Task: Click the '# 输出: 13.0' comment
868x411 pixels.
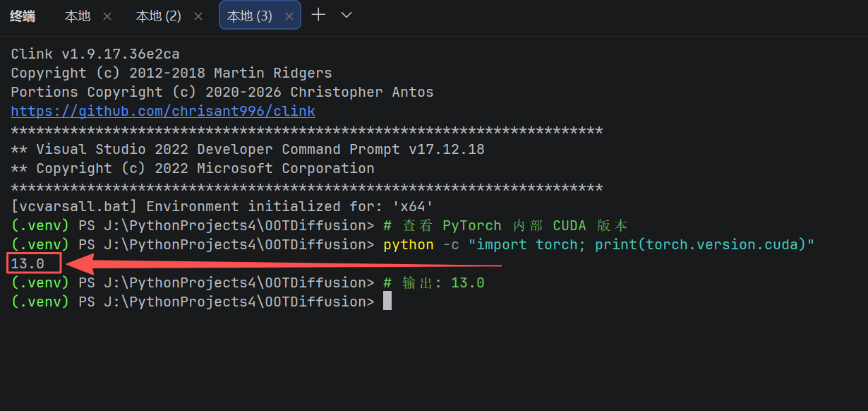Action: [x=434, y=282]
